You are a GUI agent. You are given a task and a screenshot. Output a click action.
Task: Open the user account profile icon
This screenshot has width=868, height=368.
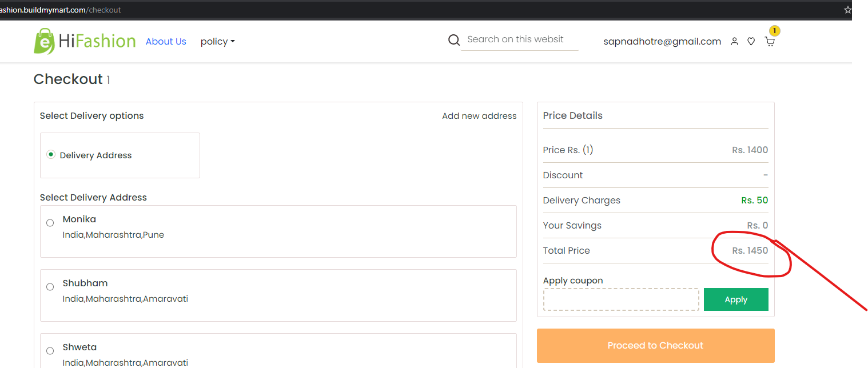pyautogui.click(x=735, y=42)
